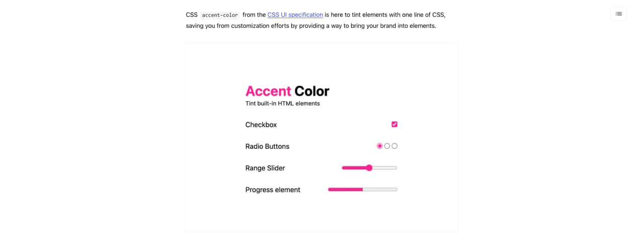Viewport: 644px width, 242px height.
Task: Open the table of contents list icon
Action: (x=618, y=14)
